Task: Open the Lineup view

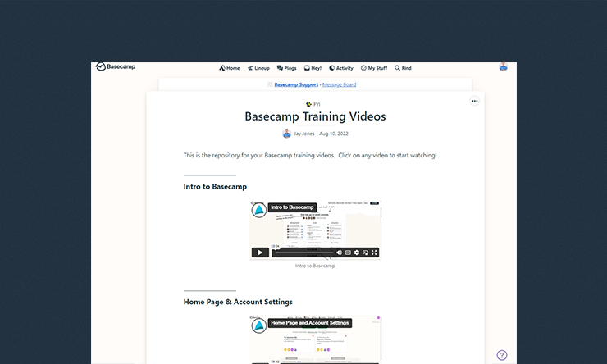Action: pyautogui.click(x=258, y=68)
